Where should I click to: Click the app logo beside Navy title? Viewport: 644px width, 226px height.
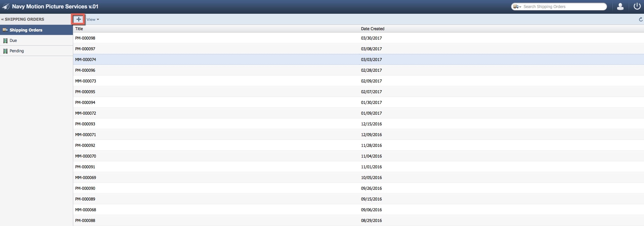[6, 7]
